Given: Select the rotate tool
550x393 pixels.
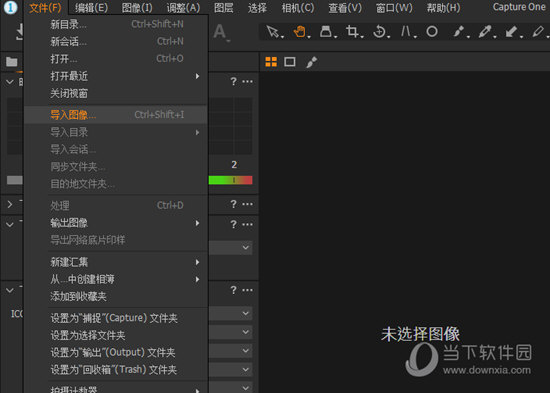Looking at the screenshot, I should coord(380,32).
